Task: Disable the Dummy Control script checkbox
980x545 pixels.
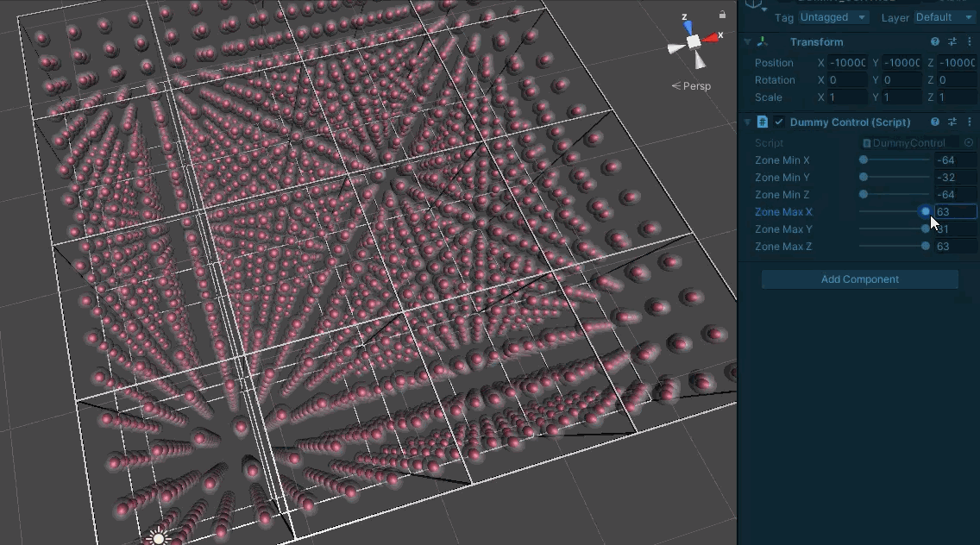Action: click(779, 122)
